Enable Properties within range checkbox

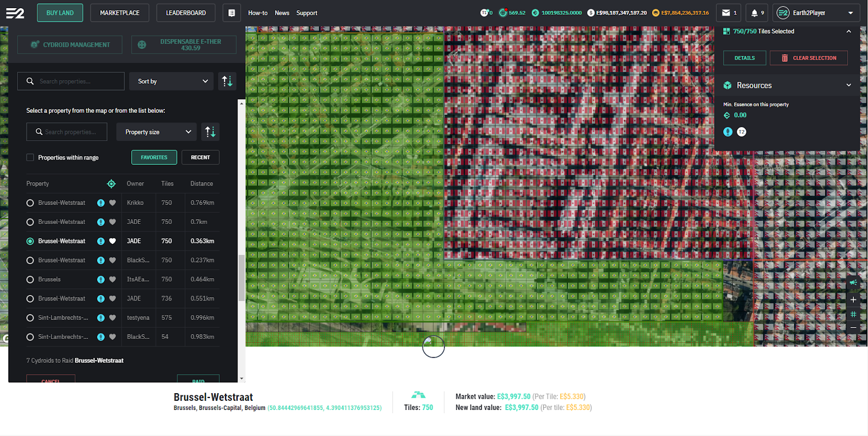pyautogui.click(x=30, y=158)
